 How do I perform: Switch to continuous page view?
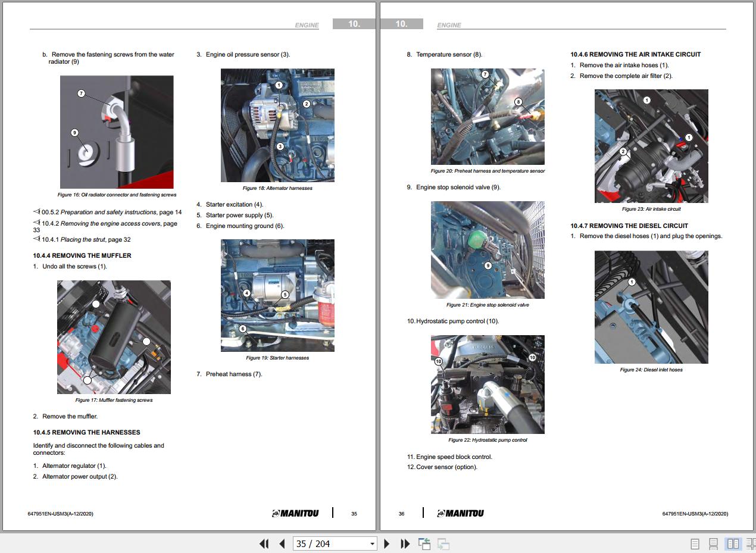pos(713,544)
